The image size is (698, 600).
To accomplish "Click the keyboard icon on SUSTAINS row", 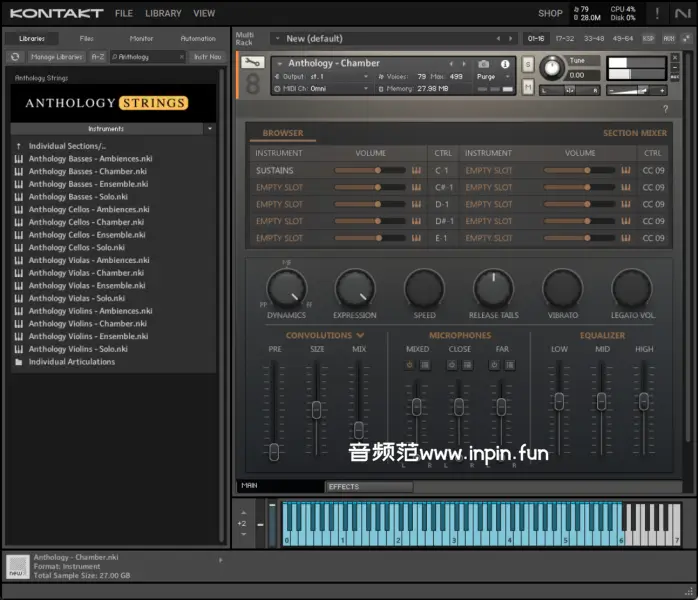I will pos(416,170).
